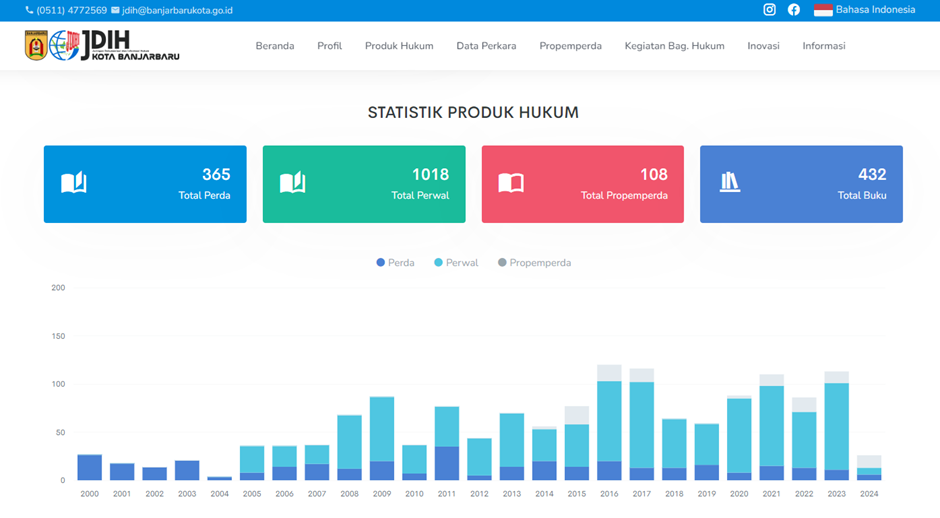940x518 pixels.
Task: Click the jdih@banjarbarukota.go.id email link
Action: click(x=177, y=10)
